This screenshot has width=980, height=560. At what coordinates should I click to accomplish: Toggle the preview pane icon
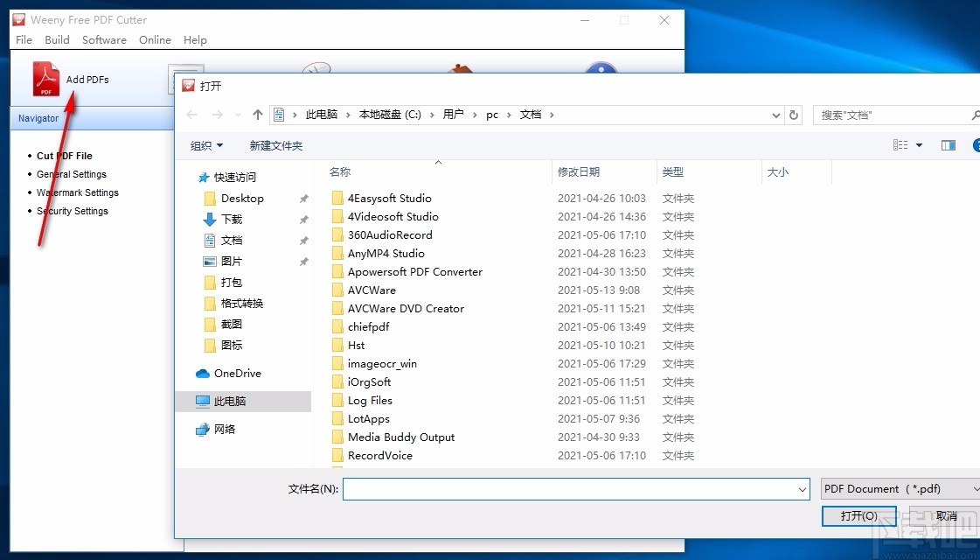[948, 145]
